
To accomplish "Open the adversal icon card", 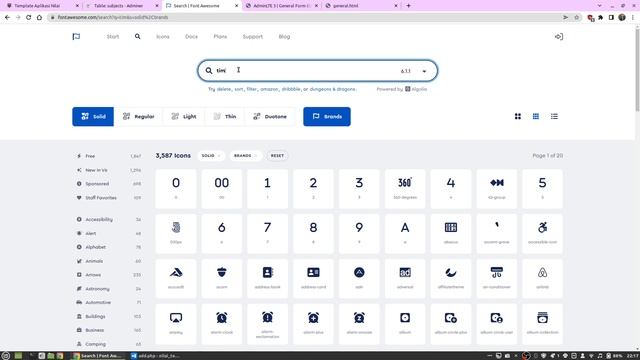I will point(404,278).
